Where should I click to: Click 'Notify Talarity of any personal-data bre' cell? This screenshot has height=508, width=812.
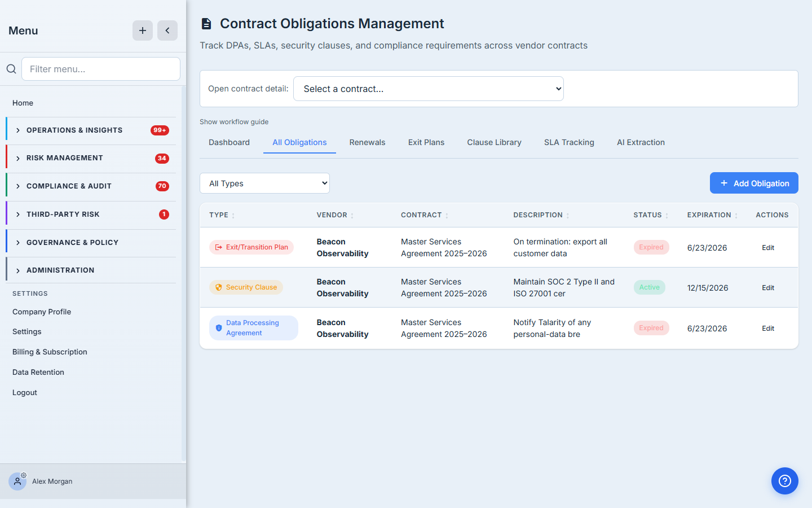(x=552, y=328)
